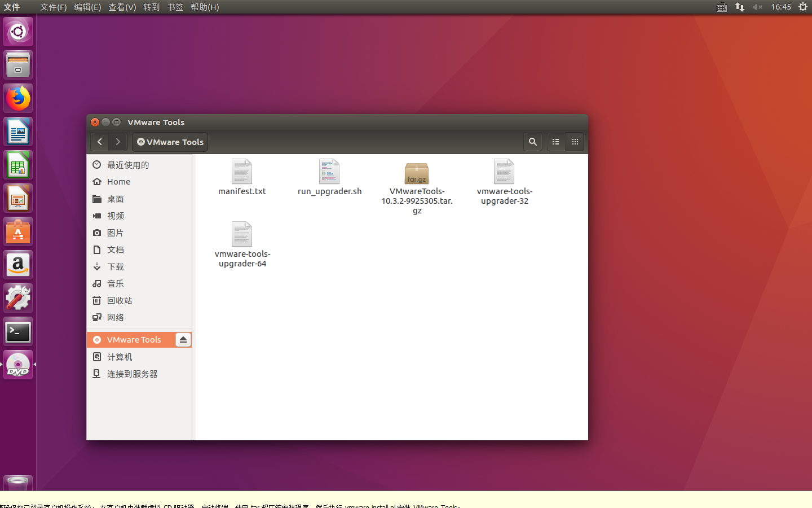Click the DVD disc icon in the dock

point(17,365)
